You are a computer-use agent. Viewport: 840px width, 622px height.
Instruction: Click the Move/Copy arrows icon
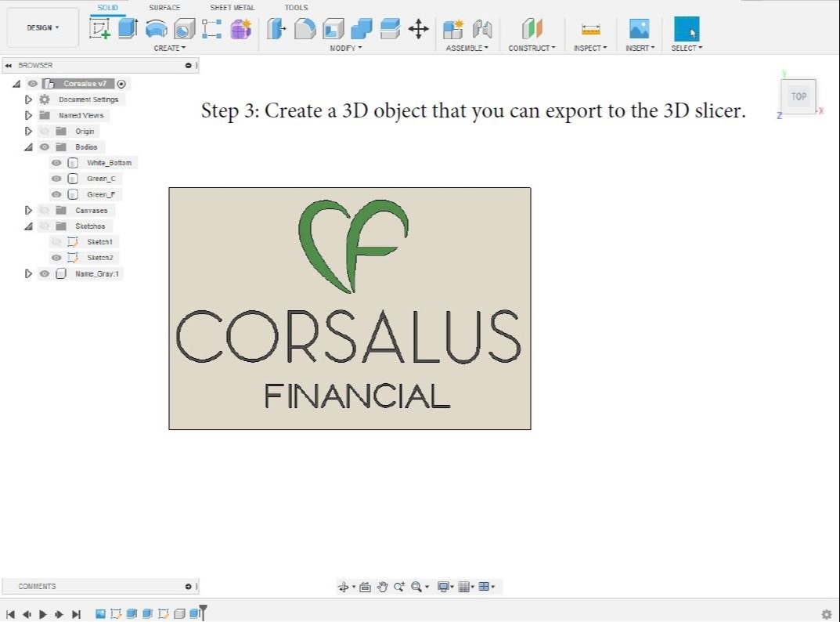tap(419, 29)
